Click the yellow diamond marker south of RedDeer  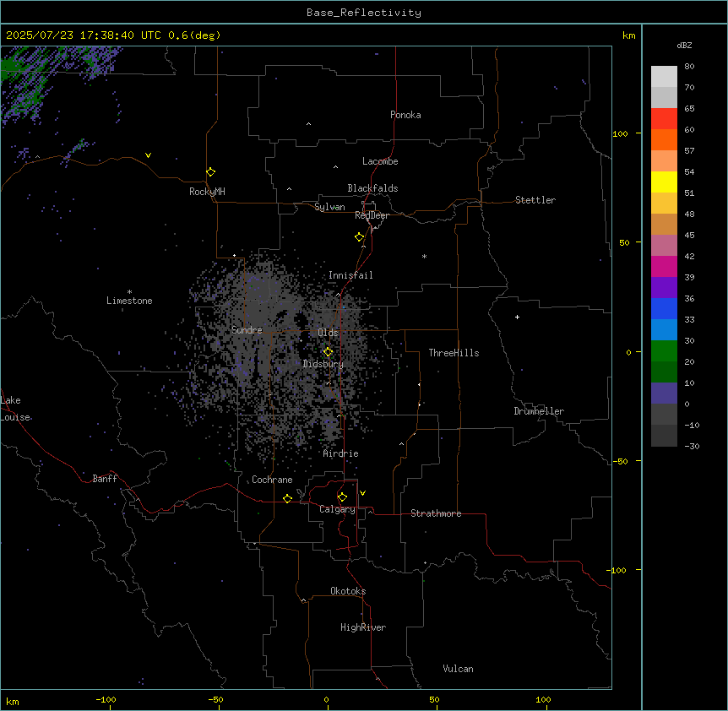tap(359, 237)
